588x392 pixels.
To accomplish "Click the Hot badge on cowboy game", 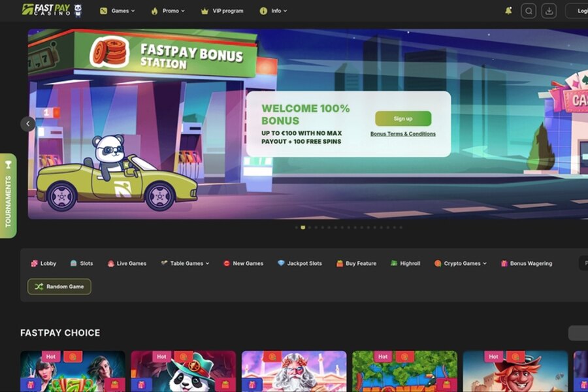I will tap(493, 357).
